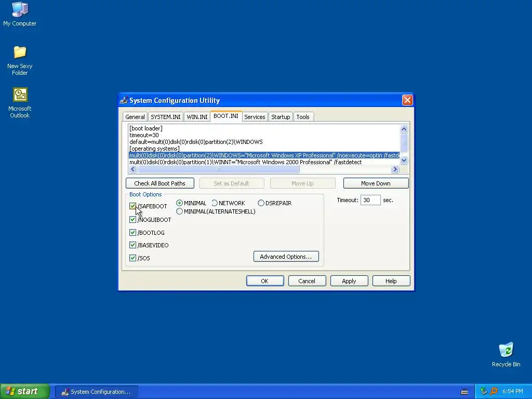Screen dimensions: 532x399
Task: Disable the /SOS checkbox
Action: pos(132,258)
